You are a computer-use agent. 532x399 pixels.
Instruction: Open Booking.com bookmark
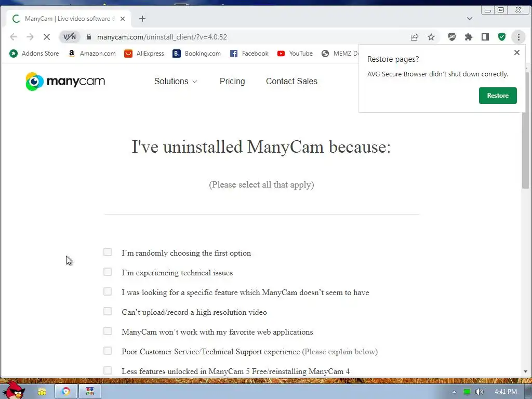[197, 54]
